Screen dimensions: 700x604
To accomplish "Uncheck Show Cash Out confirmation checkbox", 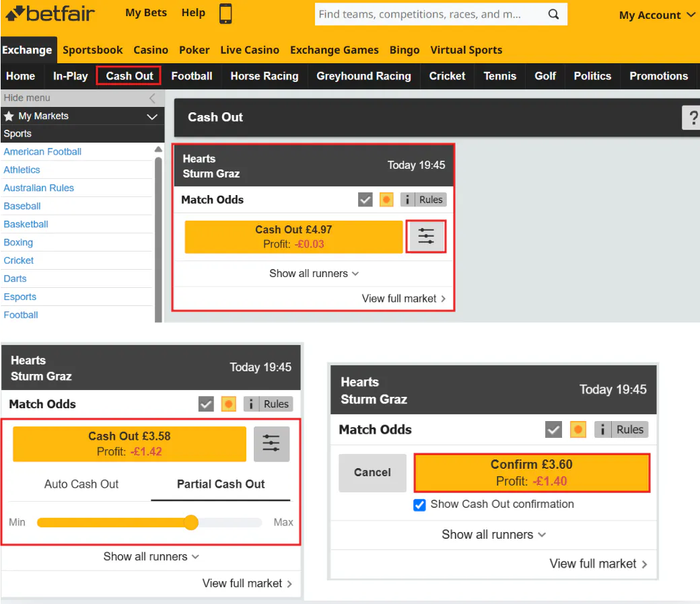I will click(x=419, y=504).
